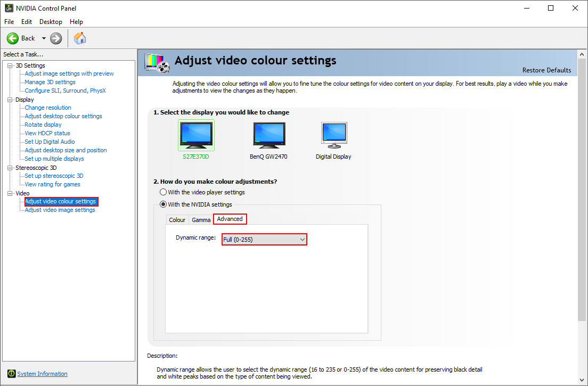The height and width of the screenshot is (386, 588).
Task: Click the scrollbar up arrow
Action: point(582,55)
